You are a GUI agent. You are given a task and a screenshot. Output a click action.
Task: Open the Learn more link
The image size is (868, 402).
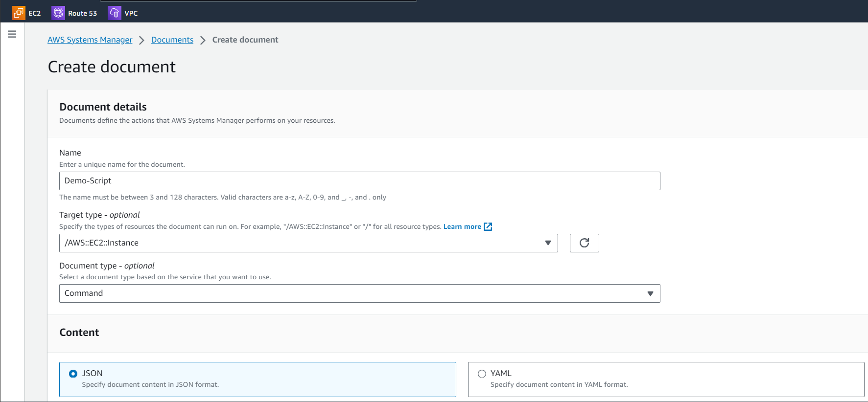(462, 226)
